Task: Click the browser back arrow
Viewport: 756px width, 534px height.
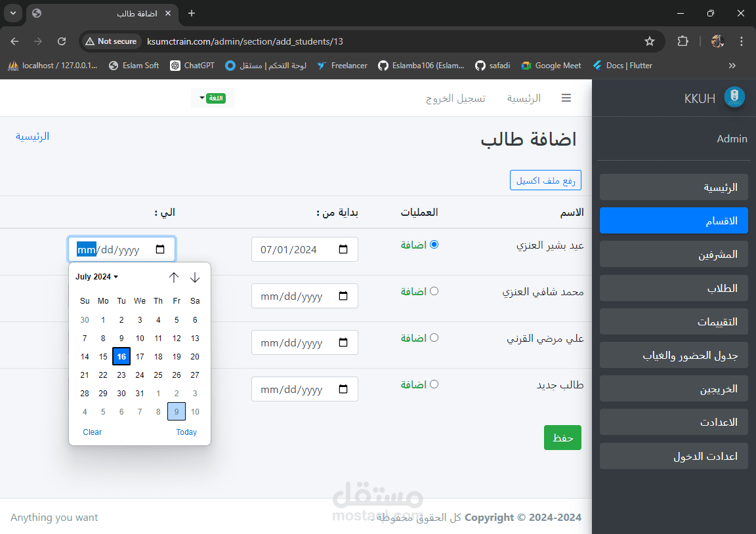Action: tap(14, 41)
